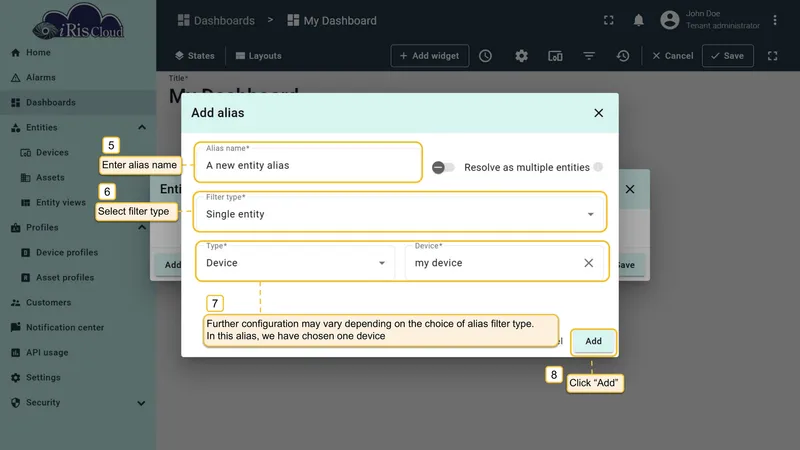The image size is (800, 450).
Task: Collapse the Entities section chevron
Action: [x=142, y=128]
